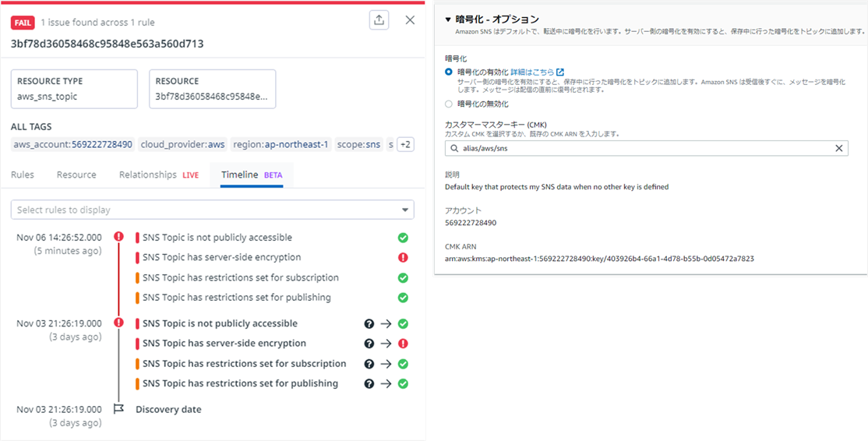Click the Nov 06 14:26:52 red alert marker
The width and height of the screenshot is (868, 441).
coord(118,237)
